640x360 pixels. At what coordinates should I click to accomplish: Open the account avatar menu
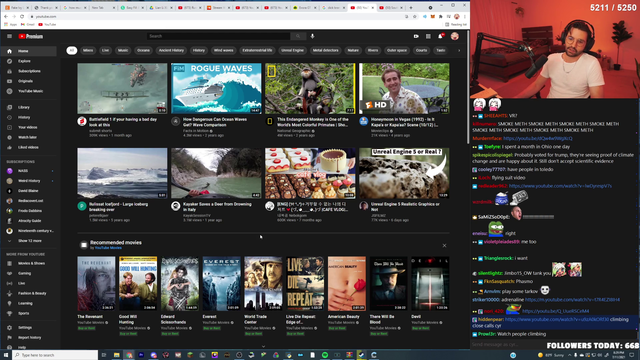455,36
